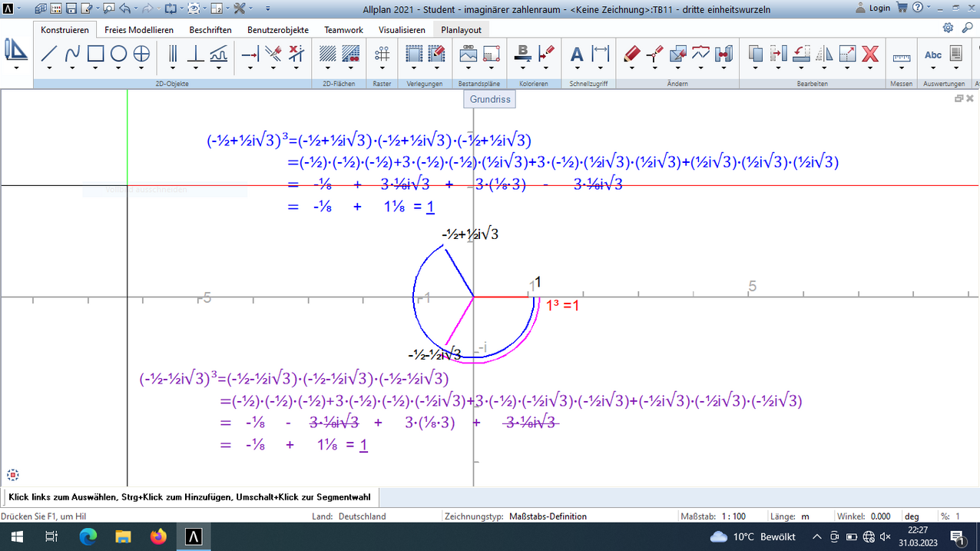
Task: Click the Text 'A' tool icon
Action: pyautogui.click(x=577, y=54)
